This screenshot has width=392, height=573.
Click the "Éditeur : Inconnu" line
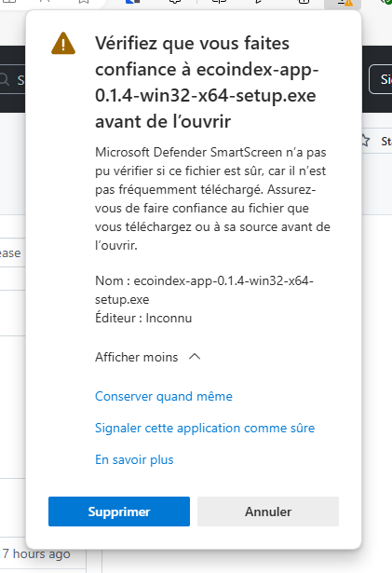pyautogui.click(x=143, y=318)
